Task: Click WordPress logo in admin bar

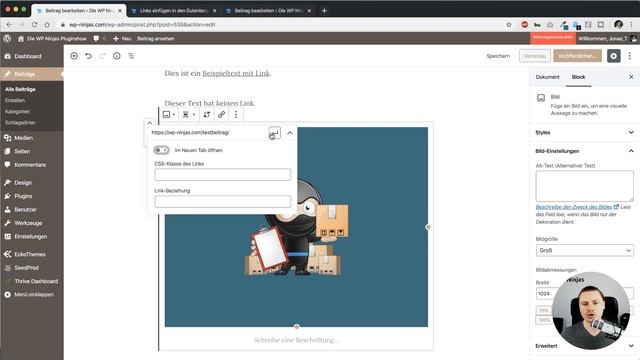Action: coord(7,38)
